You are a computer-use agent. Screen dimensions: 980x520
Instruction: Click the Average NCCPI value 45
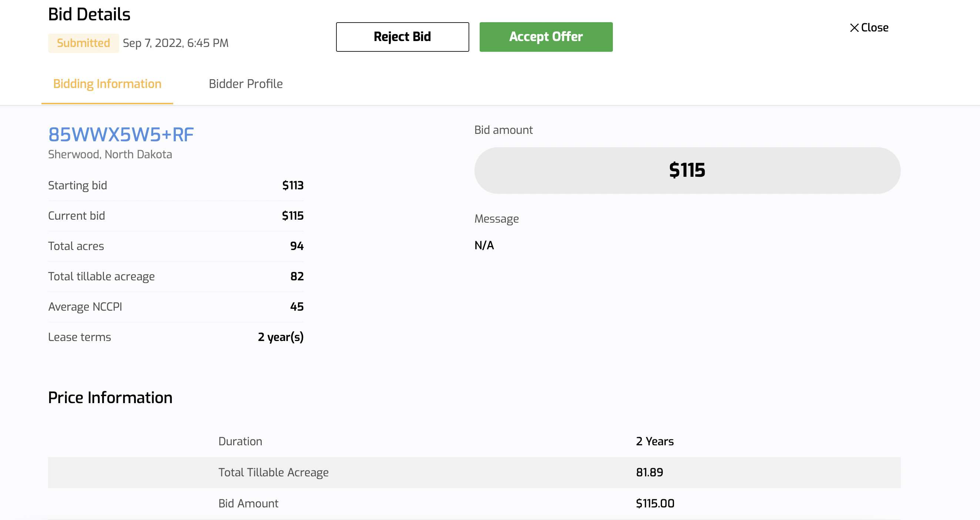coord(297,307)
